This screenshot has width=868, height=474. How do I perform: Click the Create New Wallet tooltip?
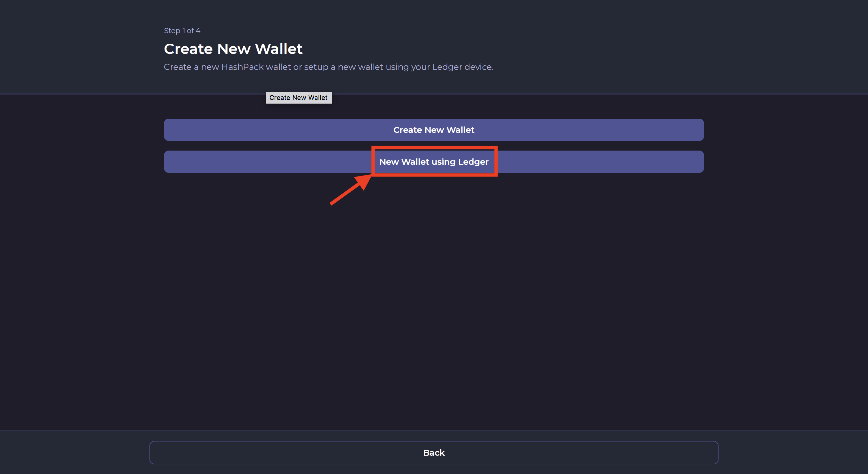tap(299, 98)
